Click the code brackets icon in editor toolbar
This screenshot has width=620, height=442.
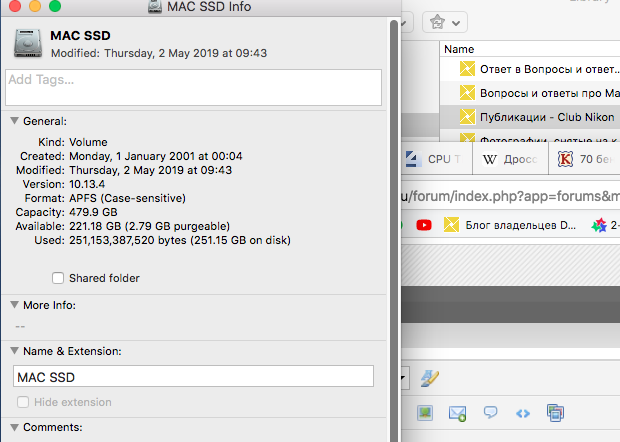(x=523, y=414)
